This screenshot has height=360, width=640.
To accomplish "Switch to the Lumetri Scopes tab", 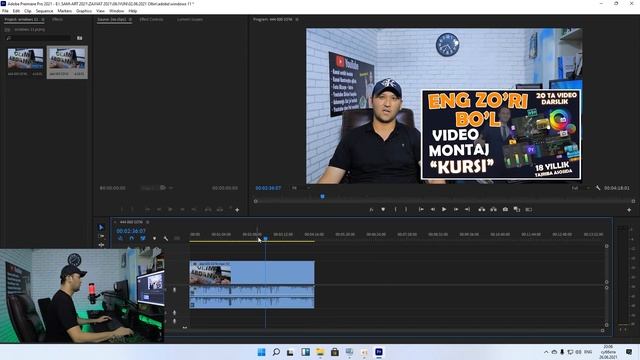I will pos(190,19).
